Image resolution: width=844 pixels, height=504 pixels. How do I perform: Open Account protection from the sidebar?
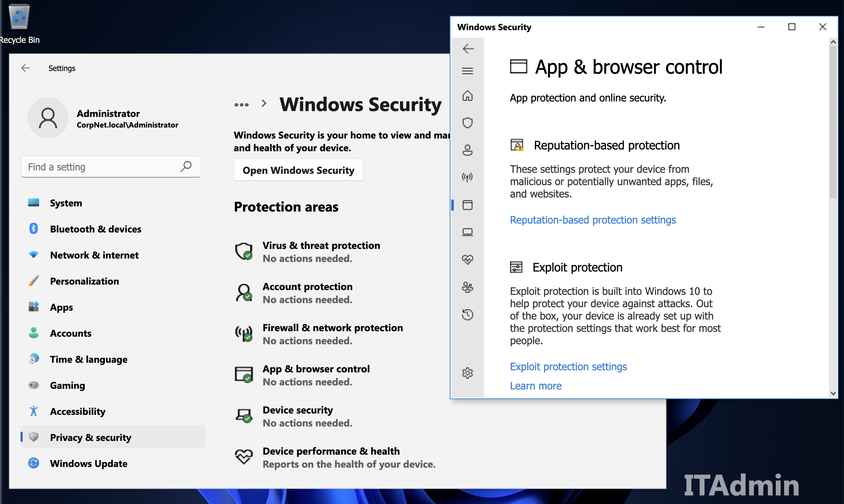tap(468, 150)
